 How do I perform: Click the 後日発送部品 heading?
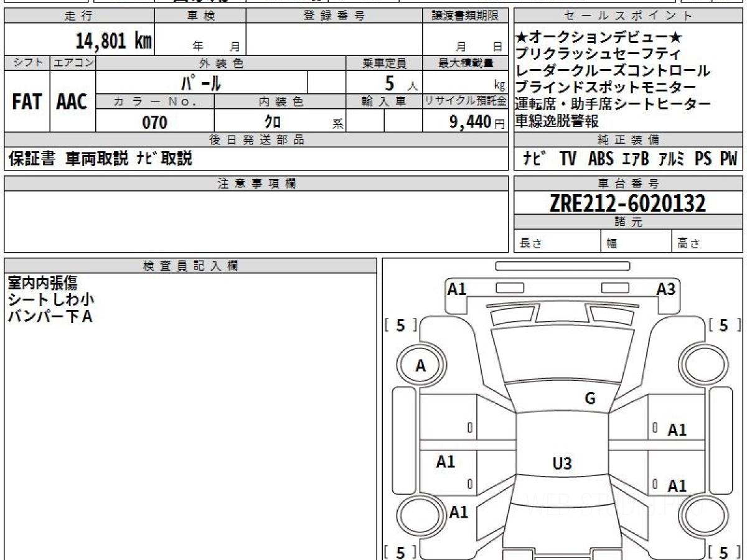256,139
